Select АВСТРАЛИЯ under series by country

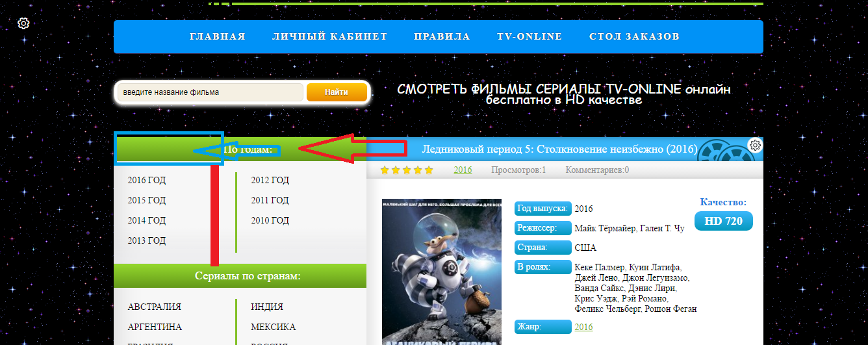point(155,307)
